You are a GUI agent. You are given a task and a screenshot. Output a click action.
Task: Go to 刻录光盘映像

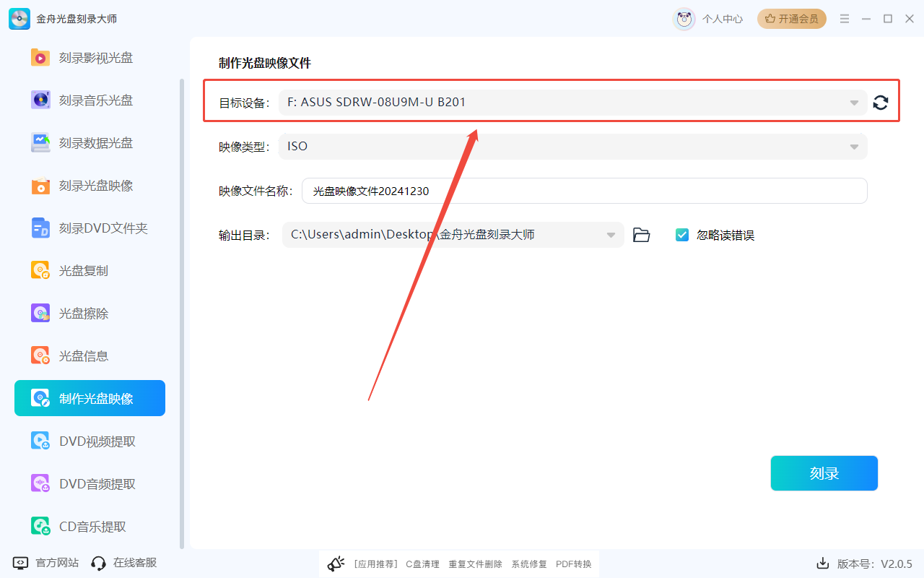[96, 186]
